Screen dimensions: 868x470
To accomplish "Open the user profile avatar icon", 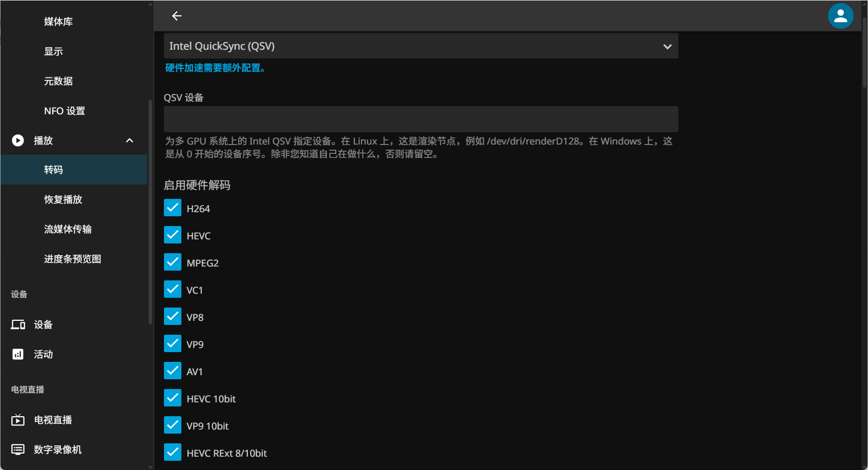I will coord(840,16).
